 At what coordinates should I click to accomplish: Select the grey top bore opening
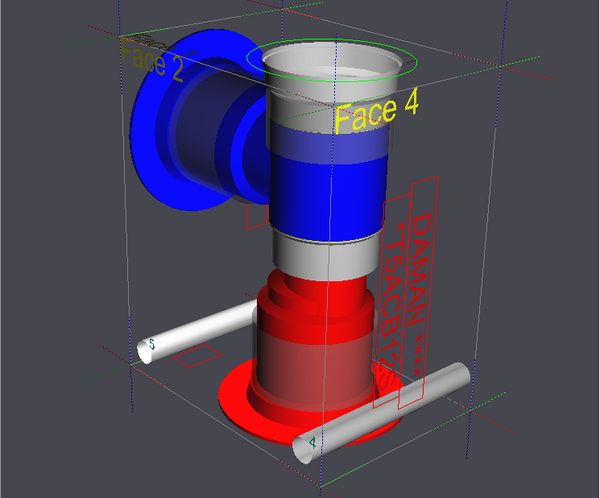332,60
